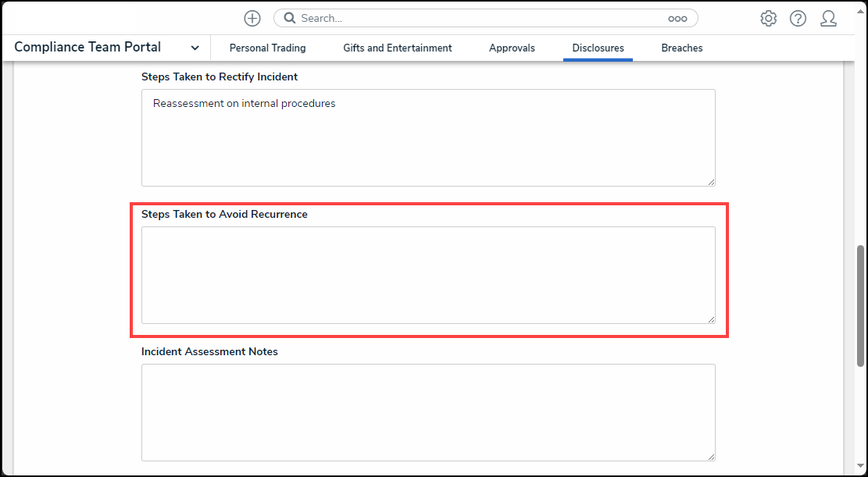Screen dimensions: 868x477
Task: Open advanced search via three-circles icon
Action: (677, 19)
